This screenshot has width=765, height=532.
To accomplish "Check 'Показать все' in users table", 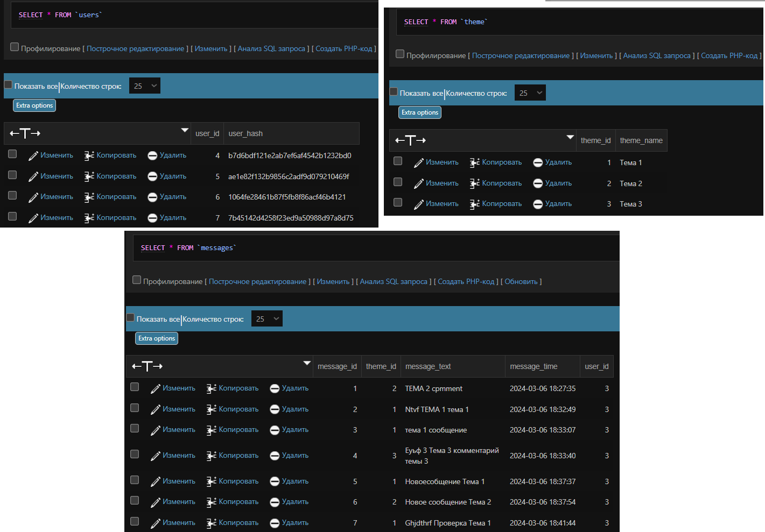I will click(8, 85).
